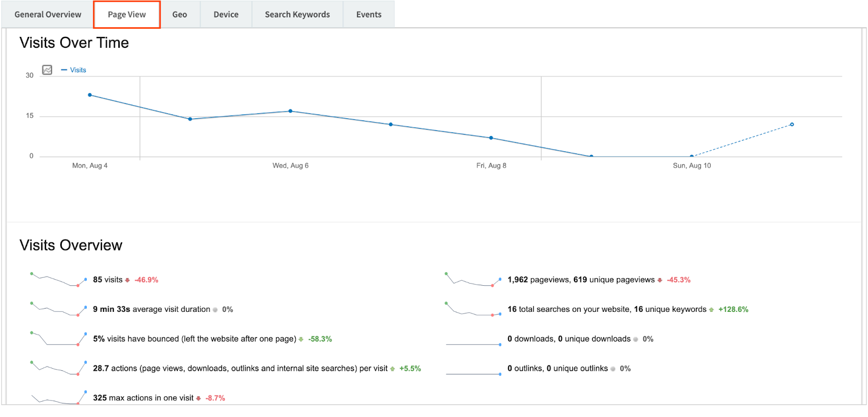Select the Mon, Aug 4 data point
The width and height of the screenshot is (868, 417).
(90, 95)
